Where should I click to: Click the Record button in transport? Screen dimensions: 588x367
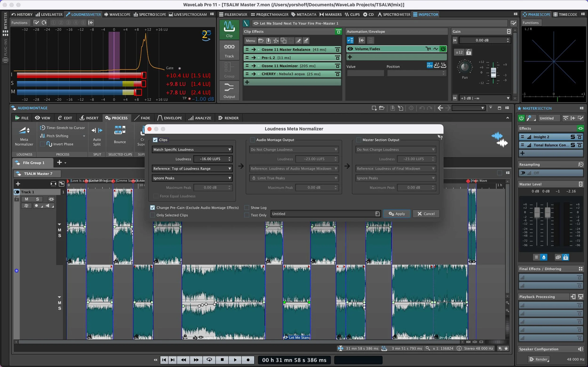pyautogui.click(x=248, y=360)
